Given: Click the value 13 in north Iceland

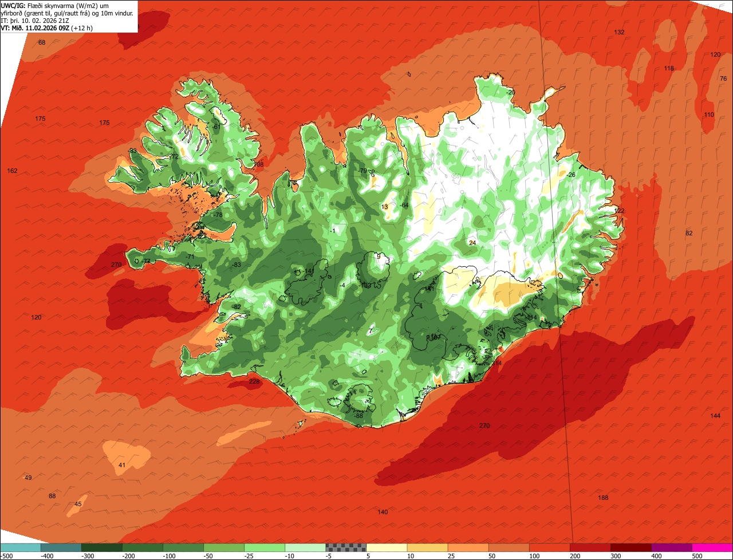Looking at the screenshot, I should 384,207.
